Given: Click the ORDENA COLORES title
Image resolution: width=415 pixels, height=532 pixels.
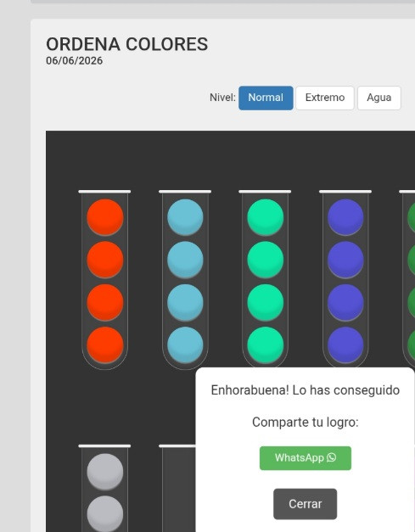Looking at the screenshot, I should click(127, 44).
